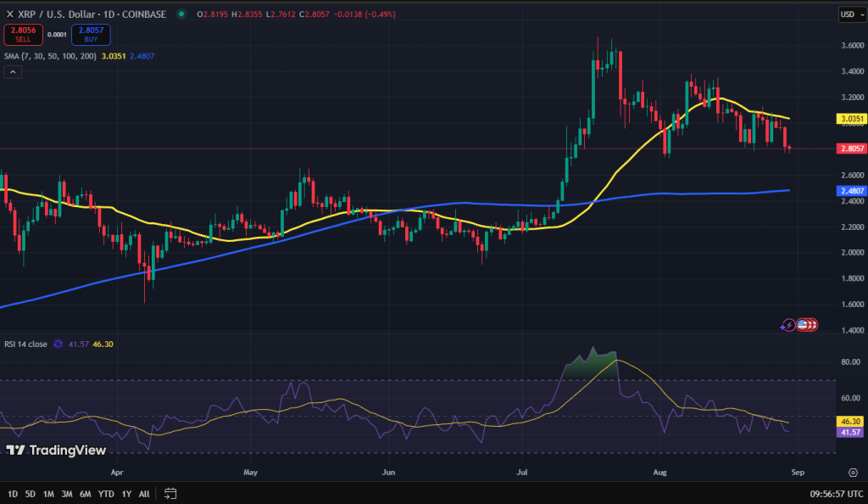Click the purple 41.57 RSI axis label
Viewport: 868px width, 504px height.
849,432
